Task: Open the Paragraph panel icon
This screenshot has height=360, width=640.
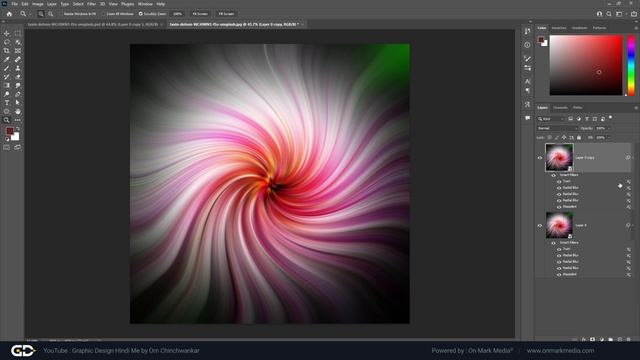Action: [x=527, y=90]
